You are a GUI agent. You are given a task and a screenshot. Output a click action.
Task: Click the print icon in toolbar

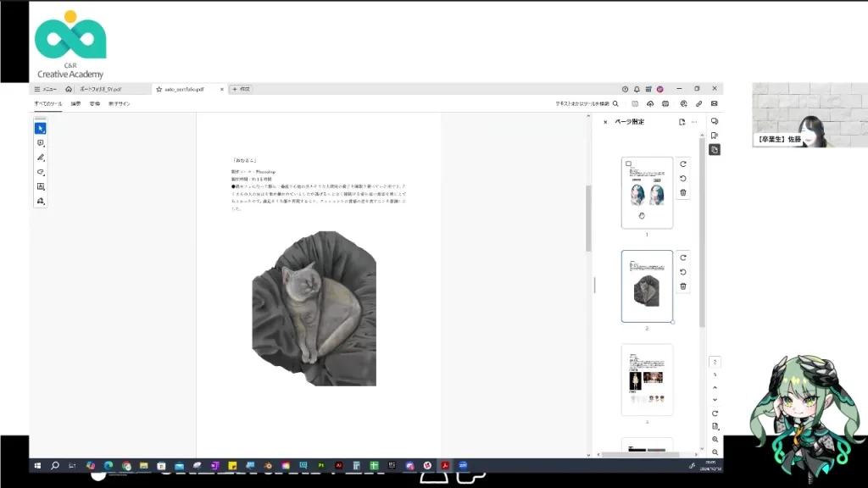pyautogui.click(x=666, y=103)
